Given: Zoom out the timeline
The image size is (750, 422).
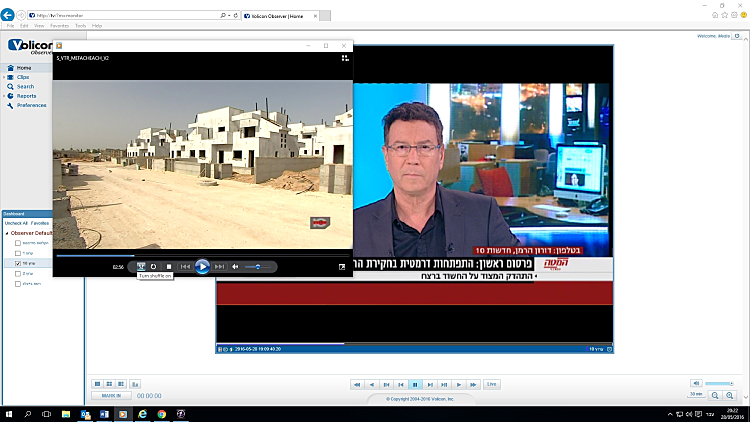Looking at the screenshot, I should pos(715,395).
